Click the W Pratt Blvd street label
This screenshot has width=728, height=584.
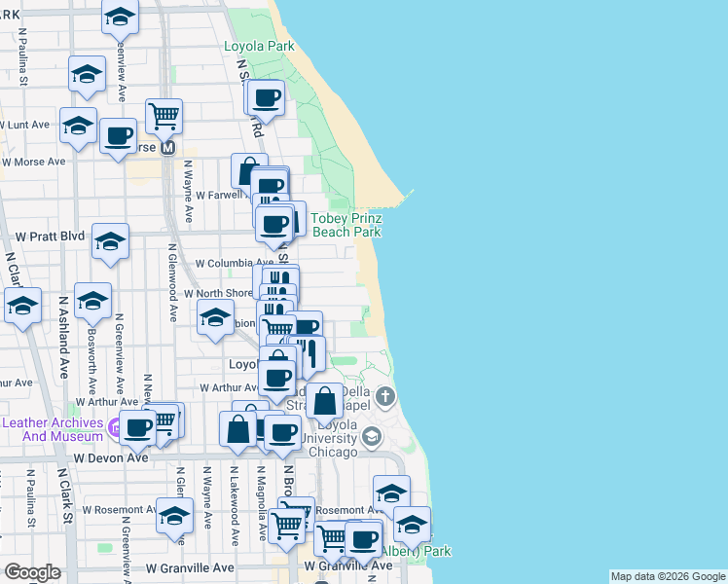pos(51,237)
